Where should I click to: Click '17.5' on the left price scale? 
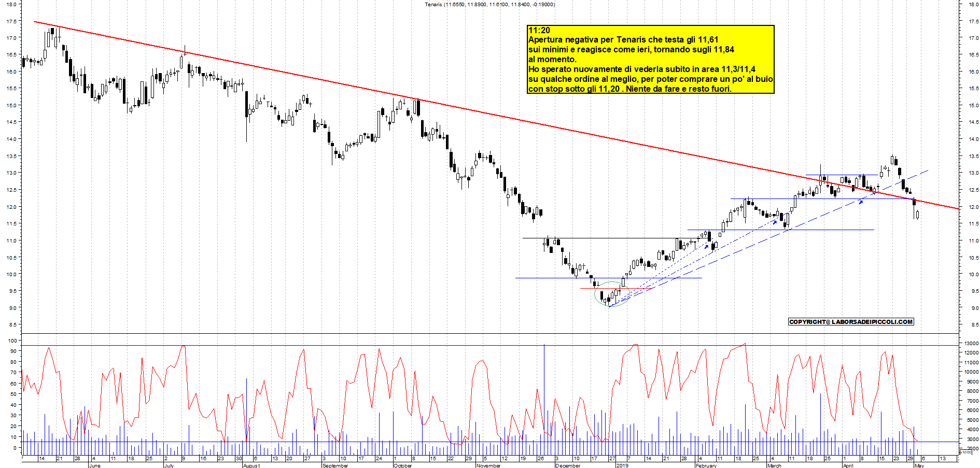coord(11,22)
